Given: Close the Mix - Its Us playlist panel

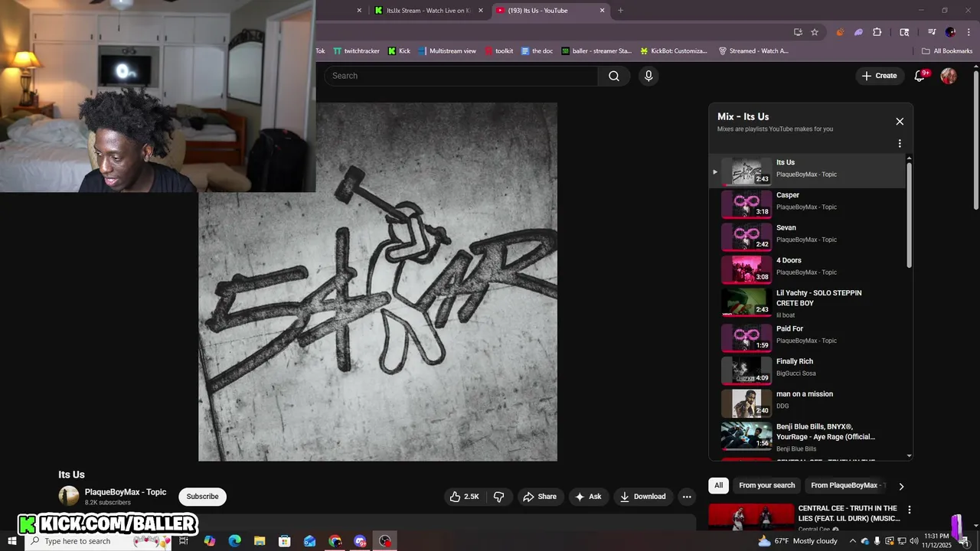Looking at the screenshot, I should 900,121.
